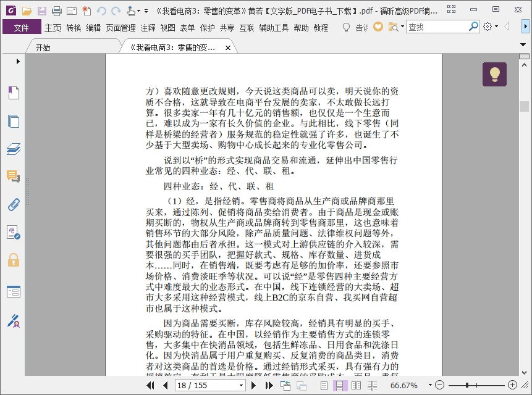Open the page number dropdown arrow
532x395 pixels.
point(241,385)
